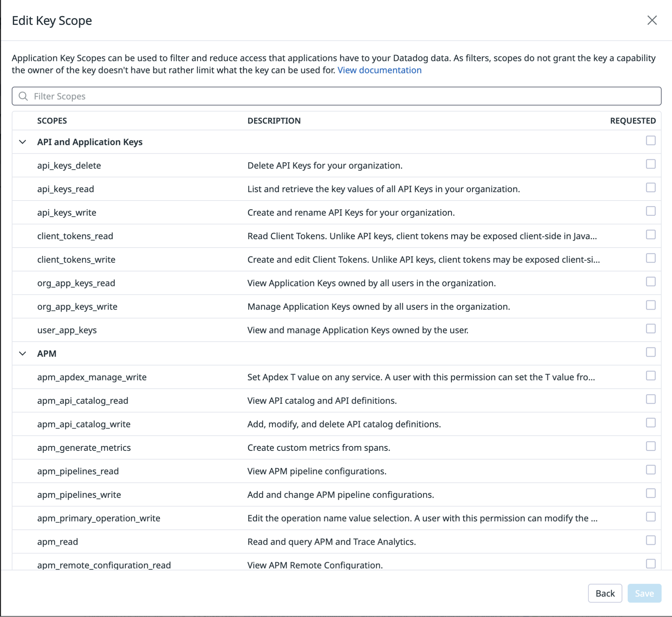Collapse the APM scopes group
Screen dimensions: 672x617
click(23, 354)
